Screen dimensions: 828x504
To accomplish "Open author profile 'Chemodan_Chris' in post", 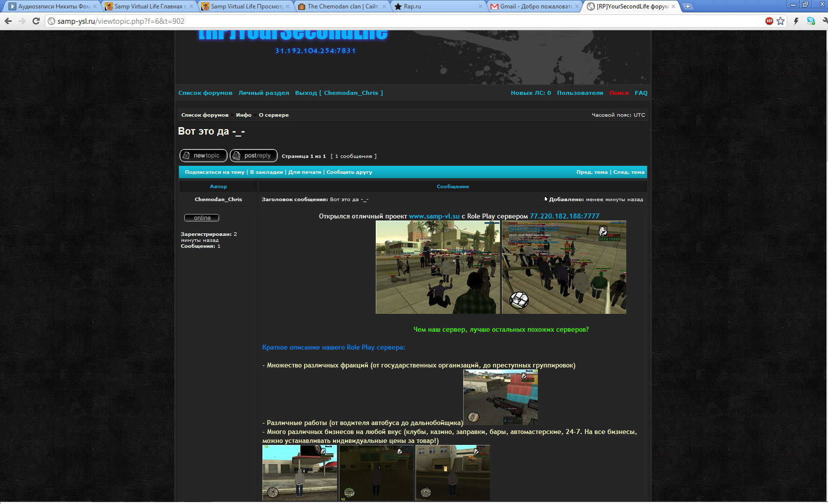I will [x=218, y=199].
